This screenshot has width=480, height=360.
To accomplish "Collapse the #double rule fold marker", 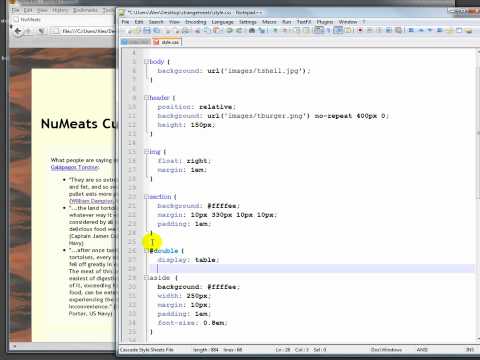I will coord(146,251).
